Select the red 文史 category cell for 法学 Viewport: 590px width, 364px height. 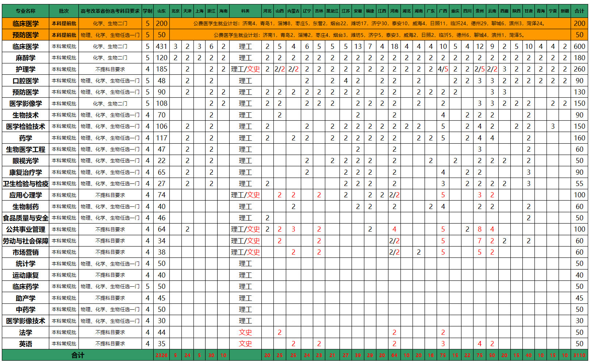(x=245, y=332)
